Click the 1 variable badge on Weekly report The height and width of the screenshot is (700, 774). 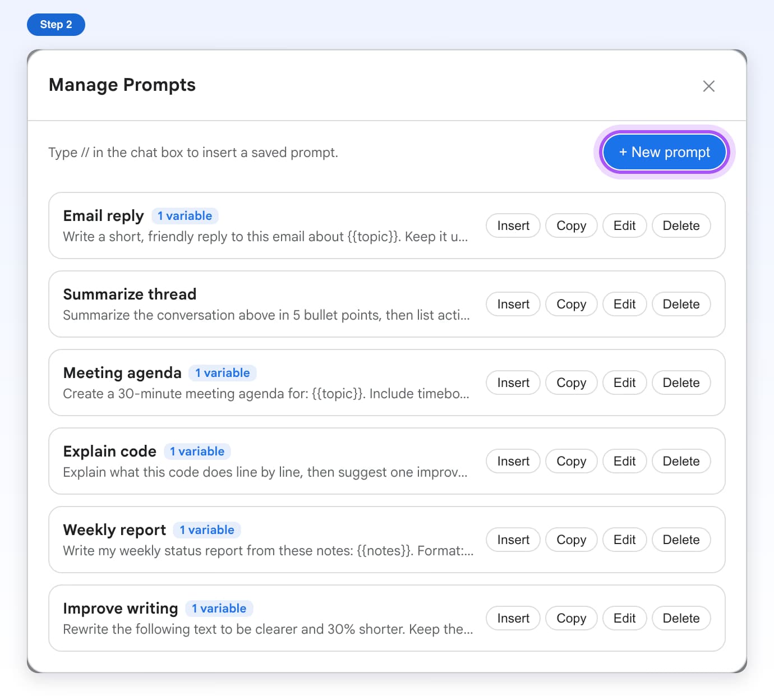(x=207, y=530)
